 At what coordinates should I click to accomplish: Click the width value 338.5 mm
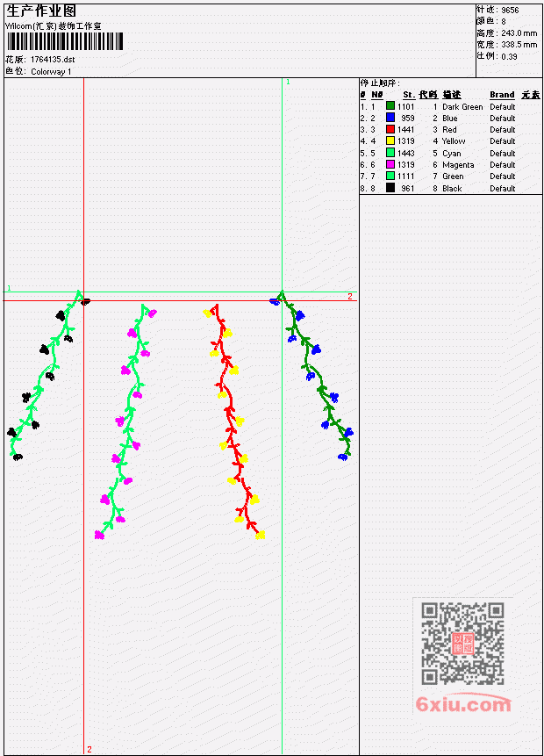(519, 45)
